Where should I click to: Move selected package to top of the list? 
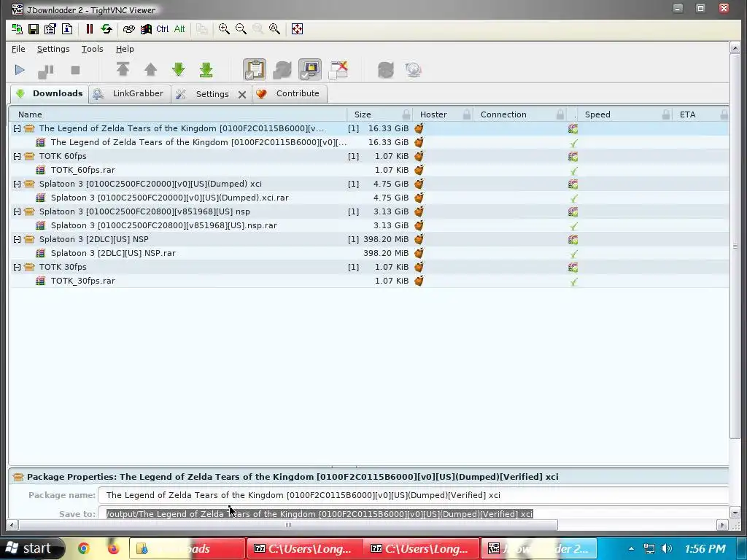coord(123,69)
